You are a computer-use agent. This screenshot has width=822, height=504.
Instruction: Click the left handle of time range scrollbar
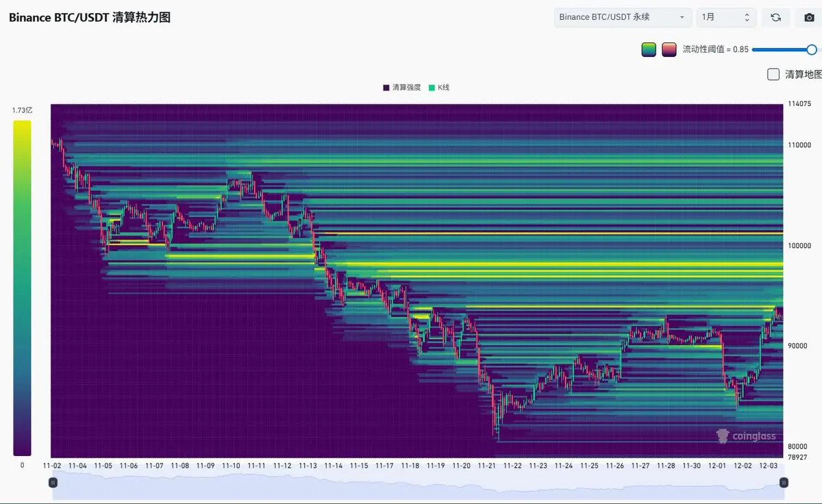tap(53, 482)
